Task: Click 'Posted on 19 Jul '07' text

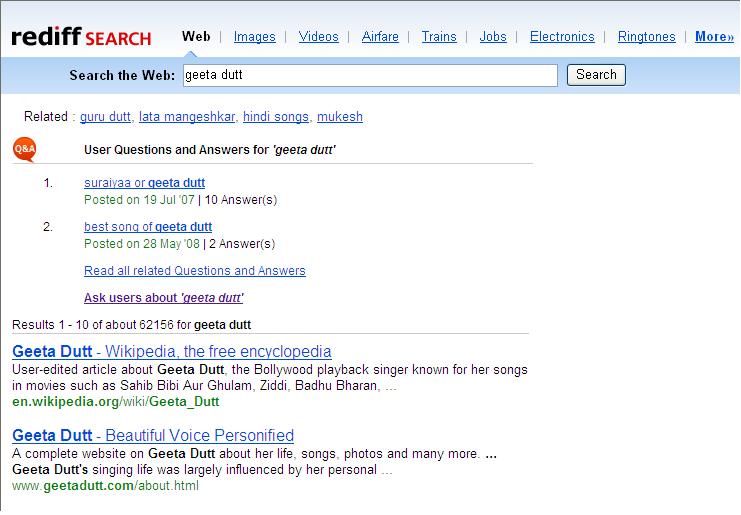Action: pos(139,200)
